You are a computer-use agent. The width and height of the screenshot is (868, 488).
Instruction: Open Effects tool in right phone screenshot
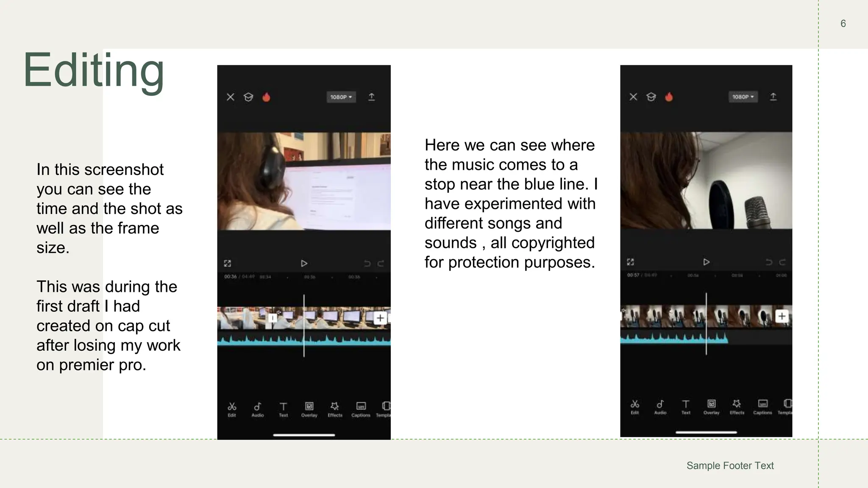point(737,406)
